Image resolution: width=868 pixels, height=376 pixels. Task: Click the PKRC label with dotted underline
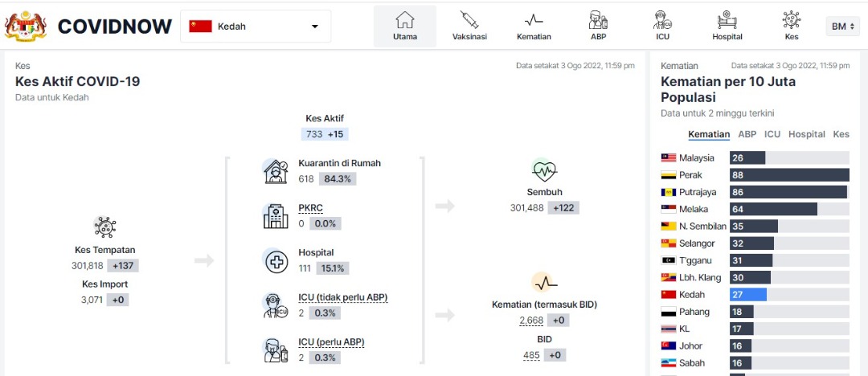(x=310, y=208)
